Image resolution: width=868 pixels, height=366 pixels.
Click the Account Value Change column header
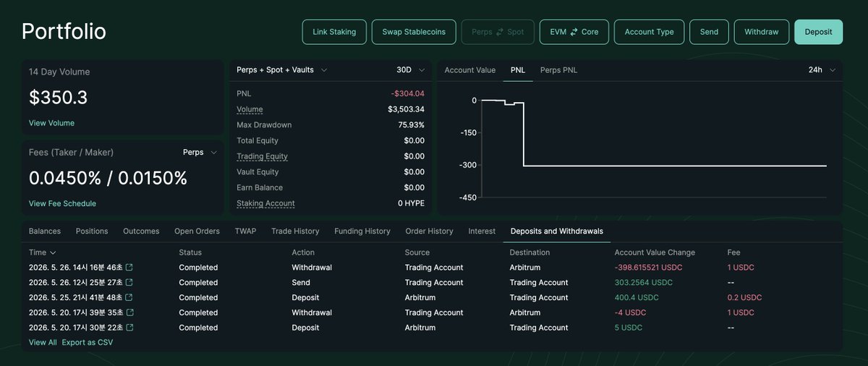click(x=655, y=252)
